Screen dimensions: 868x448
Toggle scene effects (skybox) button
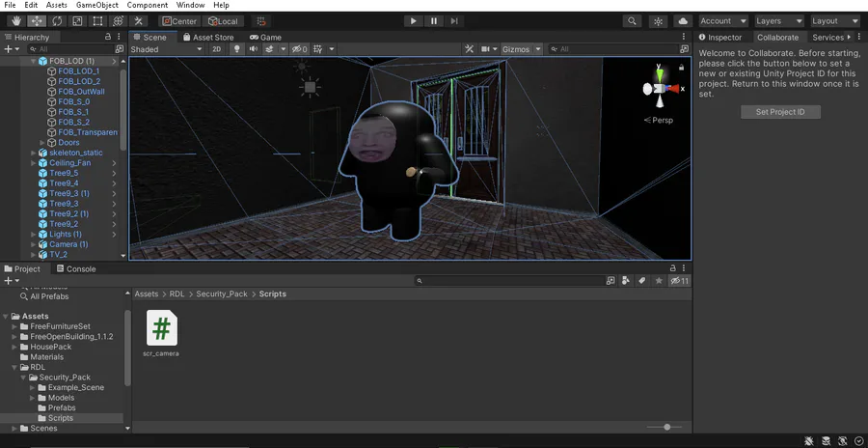(270, 49)
